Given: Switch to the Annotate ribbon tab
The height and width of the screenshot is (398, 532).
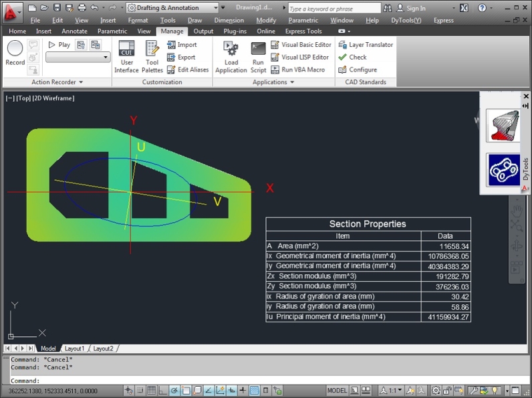Looking at the screenshot, I should click(x=74, y=31).
